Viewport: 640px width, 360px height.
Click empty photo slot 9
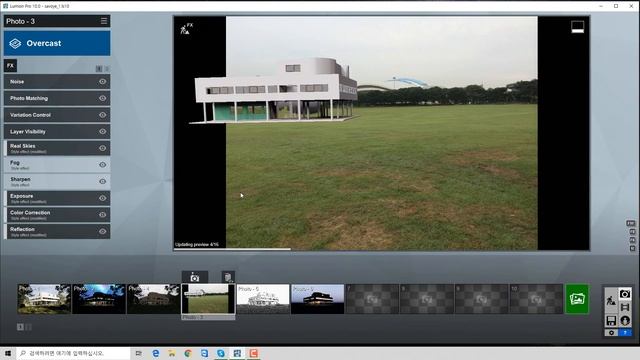click(x=482, y=299)
